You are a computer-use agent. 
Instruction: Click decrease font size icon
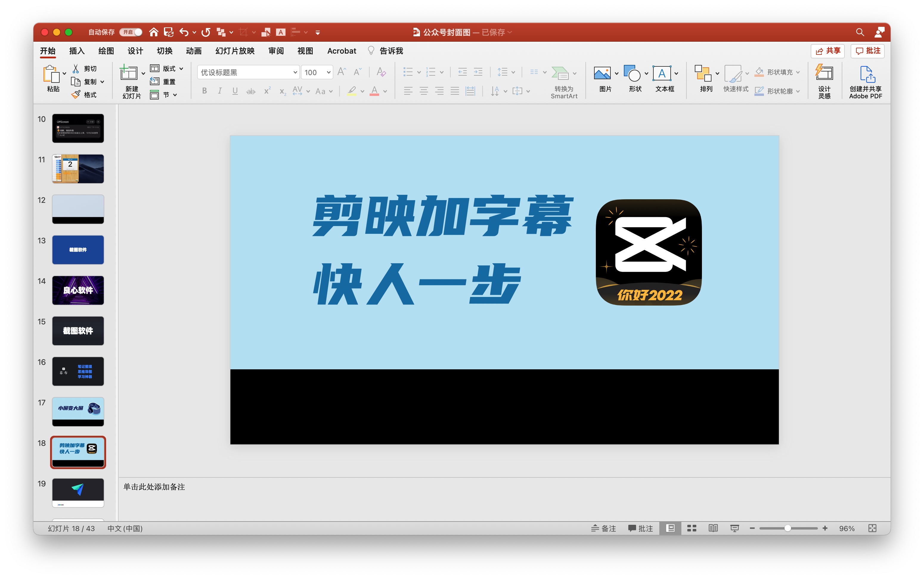[357, 72]
